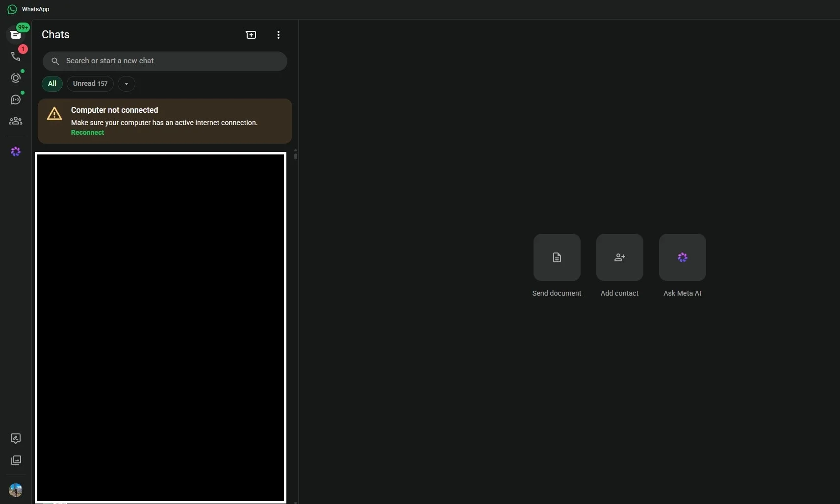Select the All chats filter
Image resolution: width=840 pixels, height=504 pixels.
[x=52, y=84]
